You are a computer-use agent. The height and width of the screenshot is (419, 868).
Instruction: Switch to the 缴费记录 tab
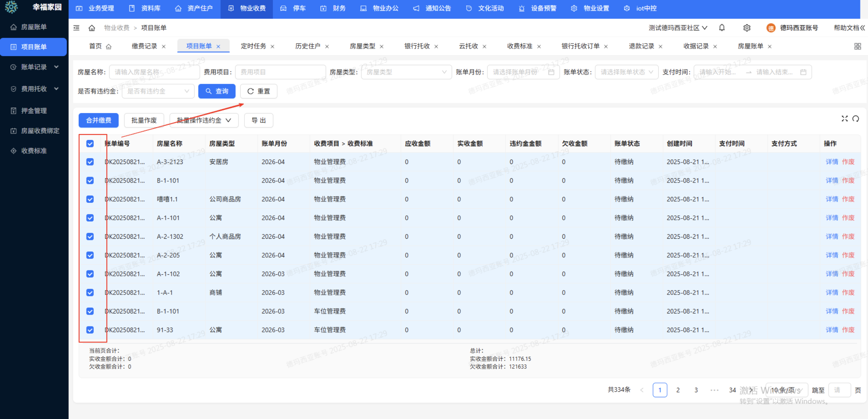144,46
